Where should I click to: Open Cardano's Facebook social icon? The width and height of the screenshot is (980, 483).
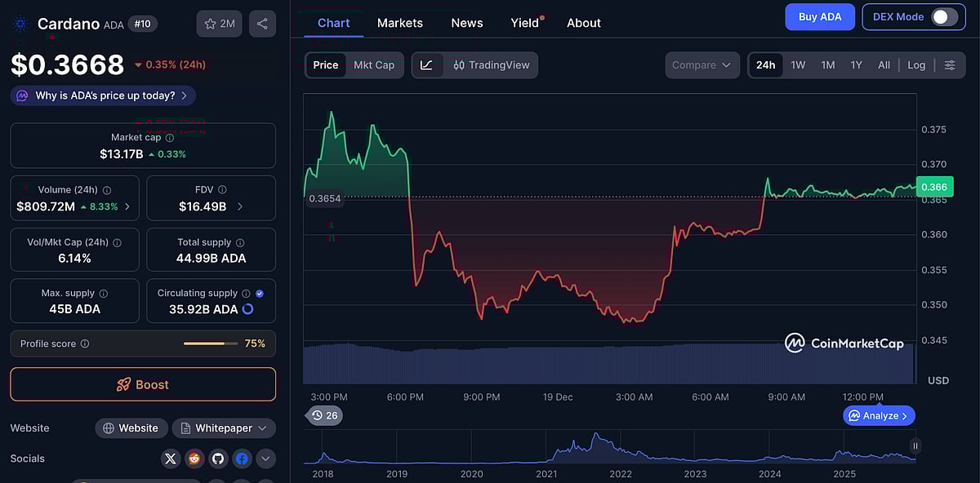click(x=242, y=459)
